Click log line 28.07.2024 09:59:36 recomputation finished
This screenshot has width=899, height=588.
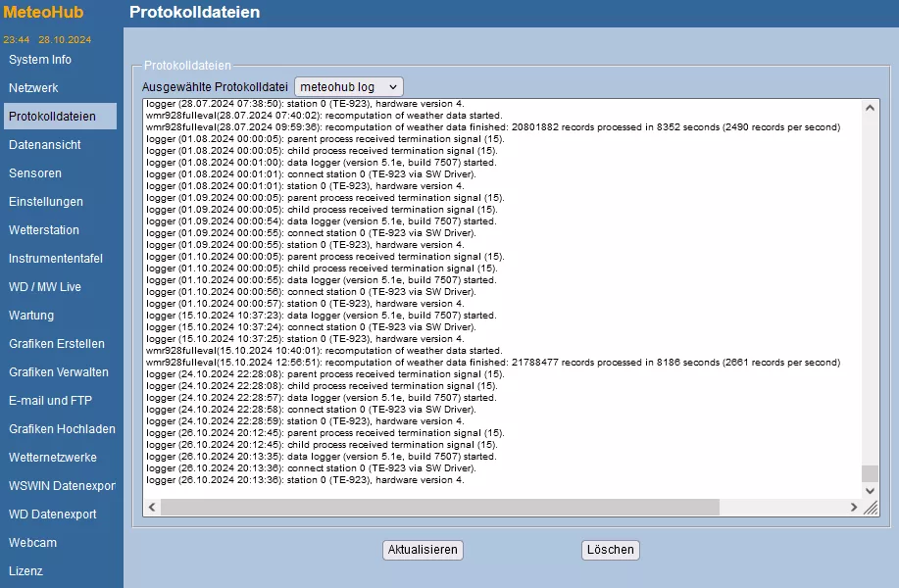493,127
